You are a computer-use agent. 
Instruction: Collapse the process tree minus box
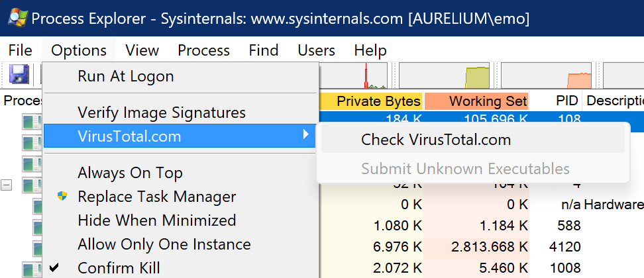click(x=7, y=185)
